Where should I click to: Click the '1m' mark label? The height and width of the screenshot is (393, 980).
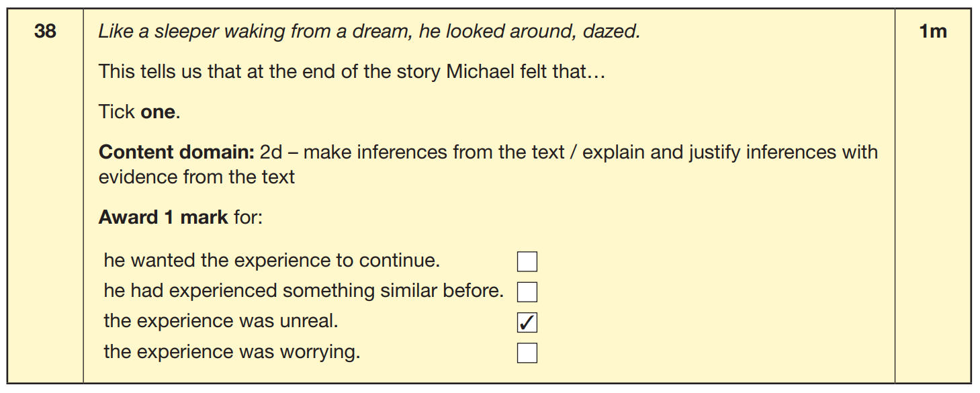932,32
